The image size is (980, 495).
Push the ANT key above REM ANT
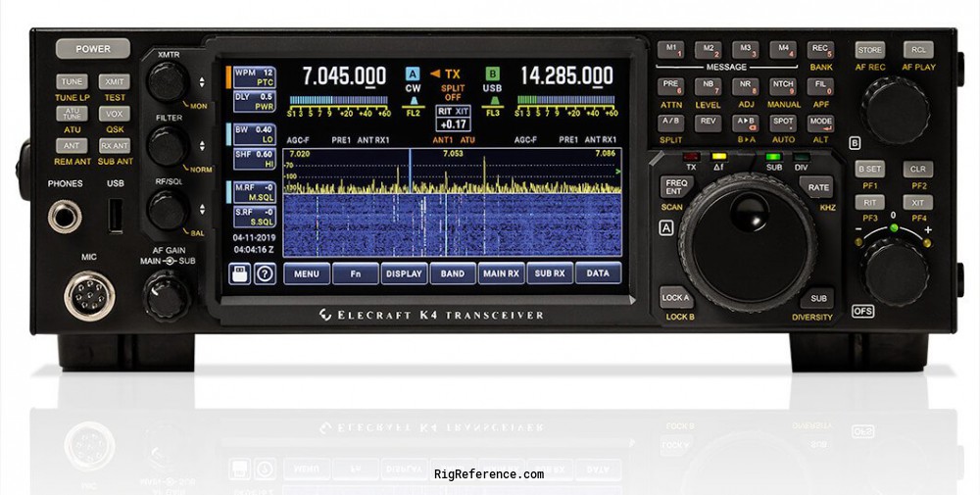[x=72, y=146]
